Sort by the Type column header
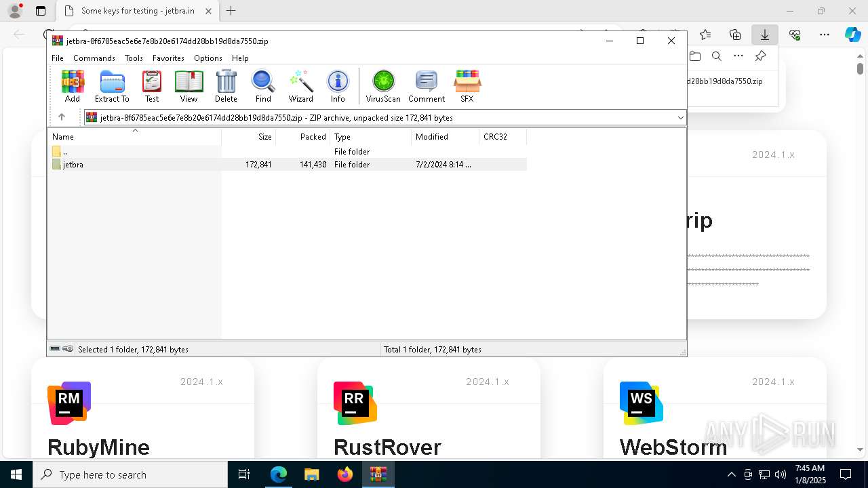 (371, 137)
